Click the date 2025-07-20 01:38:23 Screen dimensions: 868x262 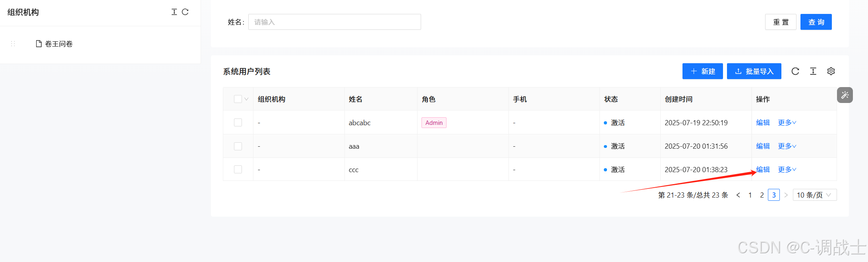click(696, 170)
